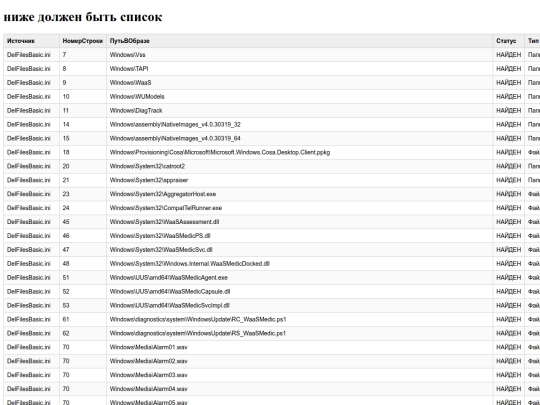Click НАЙДЕН status in Windows\DiagTrack row
The height and width of the screenshot is (405, 540).
click(509, 111)
